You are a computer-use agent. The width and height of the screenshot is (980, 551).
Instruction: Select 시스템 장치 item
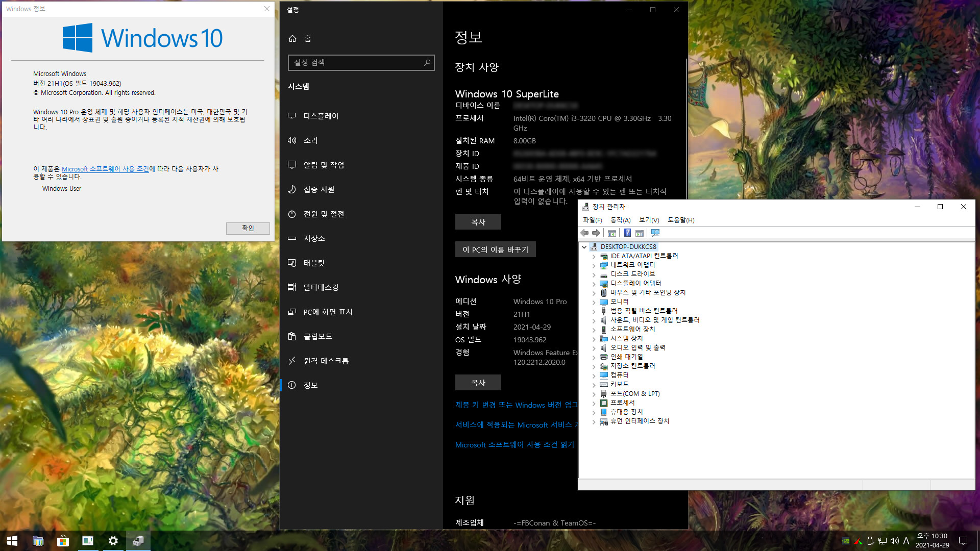tap(626, 338)
